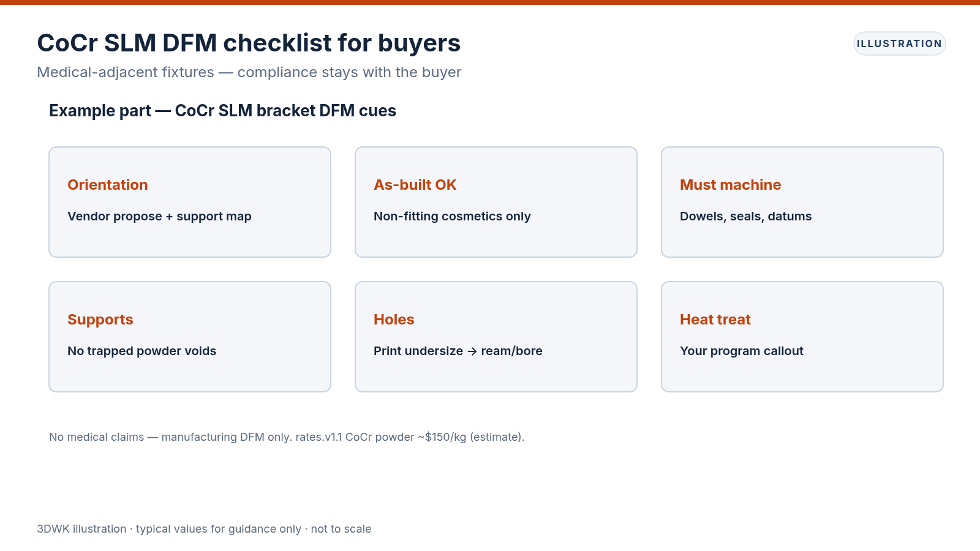Select the Must machine card
This screenshot has width=980, height=551.
pos(802,202)
